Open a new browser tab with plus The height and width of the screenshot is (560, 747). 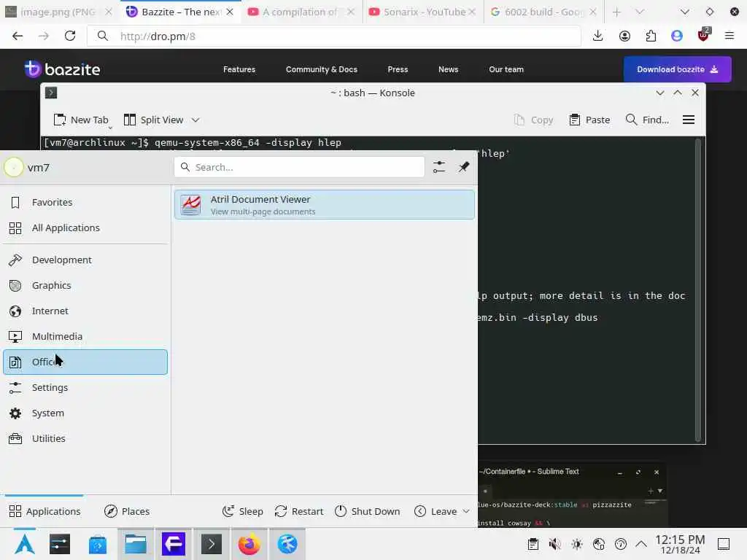click(x=616, y=12)
